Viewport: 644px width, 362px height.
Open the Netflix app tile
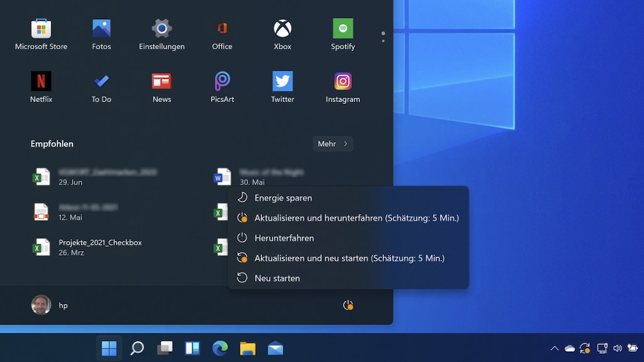[41, 87]
